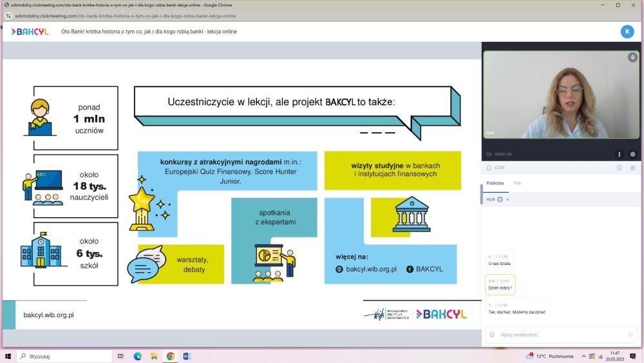Image resolution: width=644 pixels, height=363 pixels.
Task: Open the emoji picker in chat
Action: coord(491,335)
